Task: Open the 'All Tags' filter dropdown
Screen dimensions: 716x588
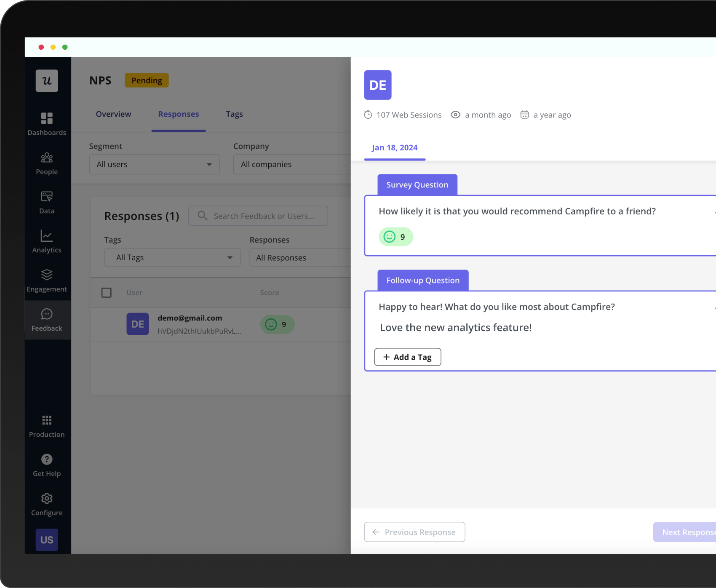Action: 172,257
